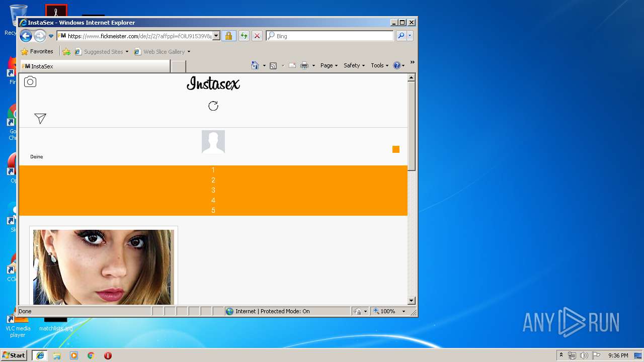This screenshot has height=362, width=644.
Task: Click the Action Center flag icon
Action: (596, 355)
